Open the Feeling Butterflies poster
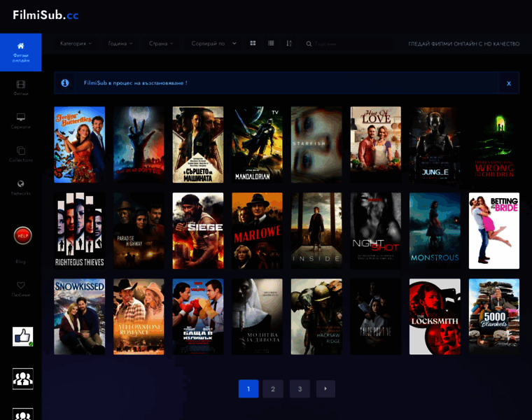The width and height of the screenshot is (532, 420). tap(79, 145)
